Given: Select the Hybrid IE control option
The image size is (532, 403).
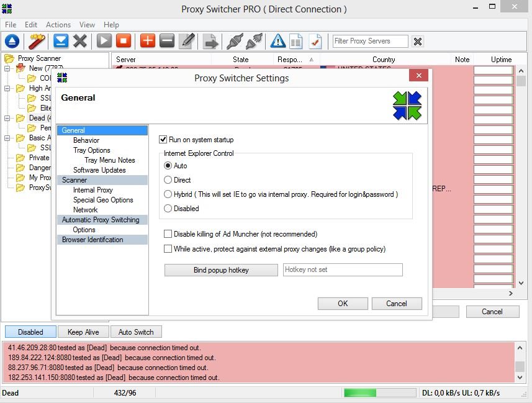Looking at the screenshot, I should tap(168, 194).
